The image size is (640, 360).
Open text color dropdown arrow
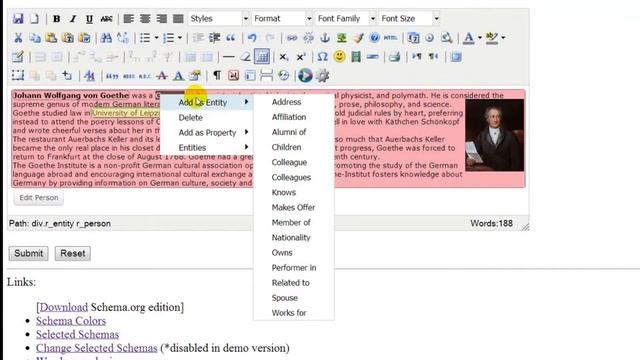click(480, 38)
